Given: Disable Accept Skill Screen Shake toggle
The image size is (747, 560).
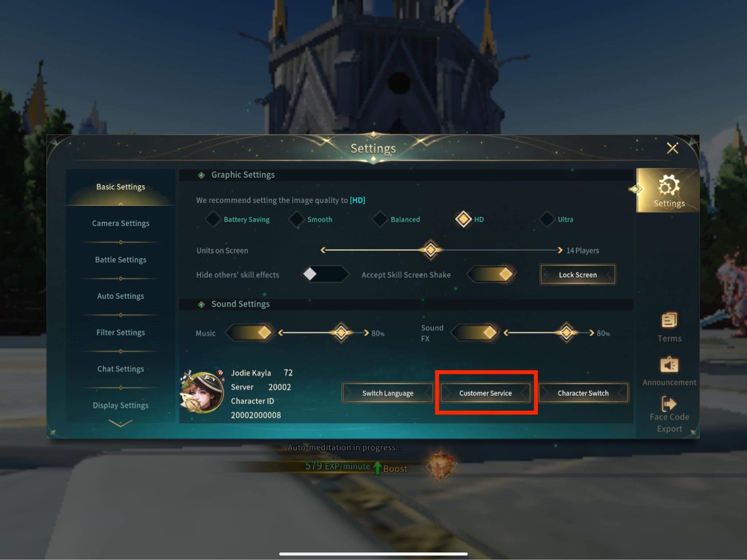Looking at the screenshot, I should coord(491,274).
